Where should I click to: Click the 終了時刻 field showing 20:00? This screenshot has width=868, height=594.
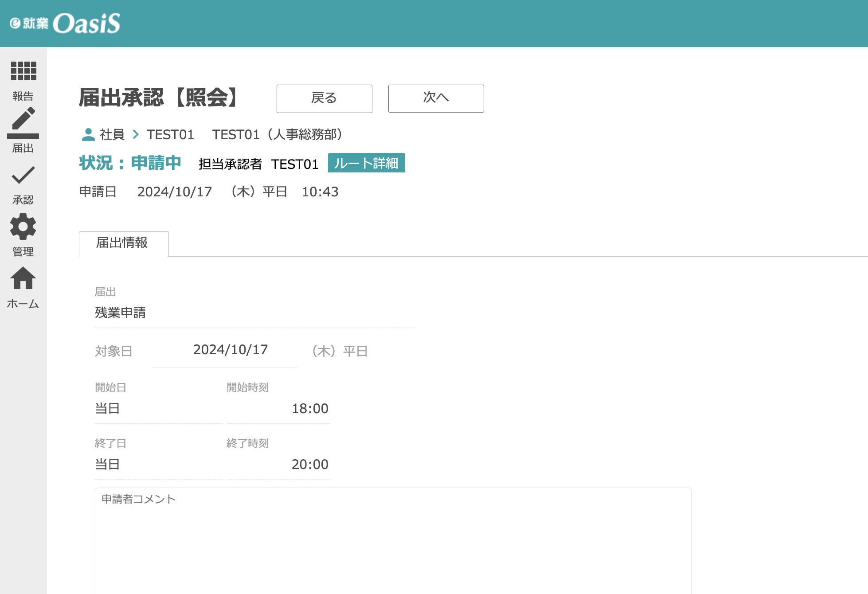click(309, 465)
